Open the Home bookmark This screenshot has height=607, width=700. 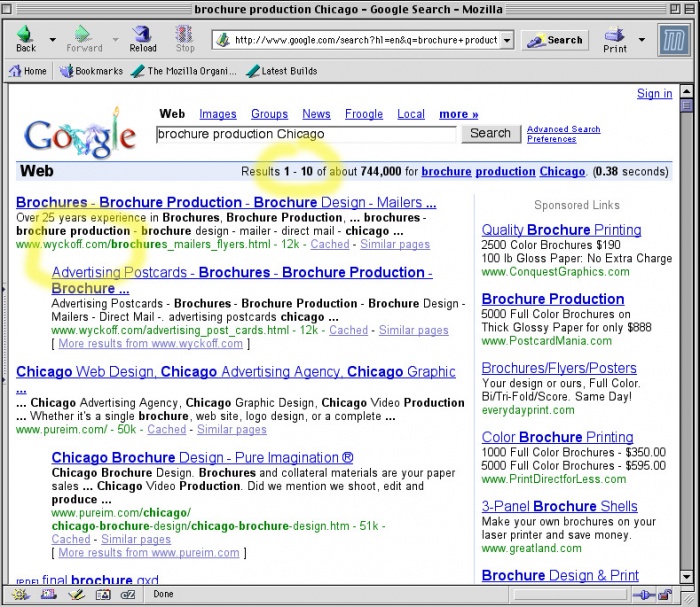click(28, 71)
